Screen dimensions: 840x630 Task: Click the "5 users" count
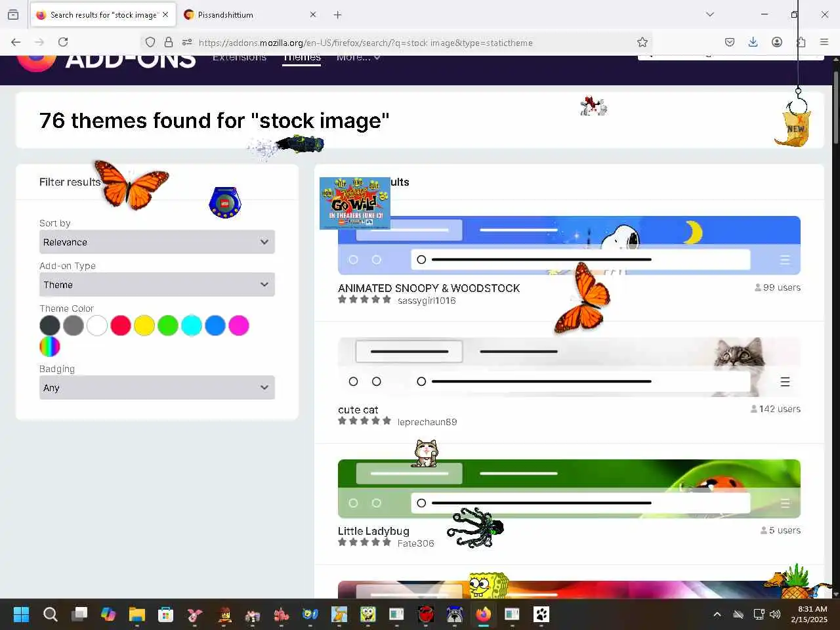click(x=780, y=530)
